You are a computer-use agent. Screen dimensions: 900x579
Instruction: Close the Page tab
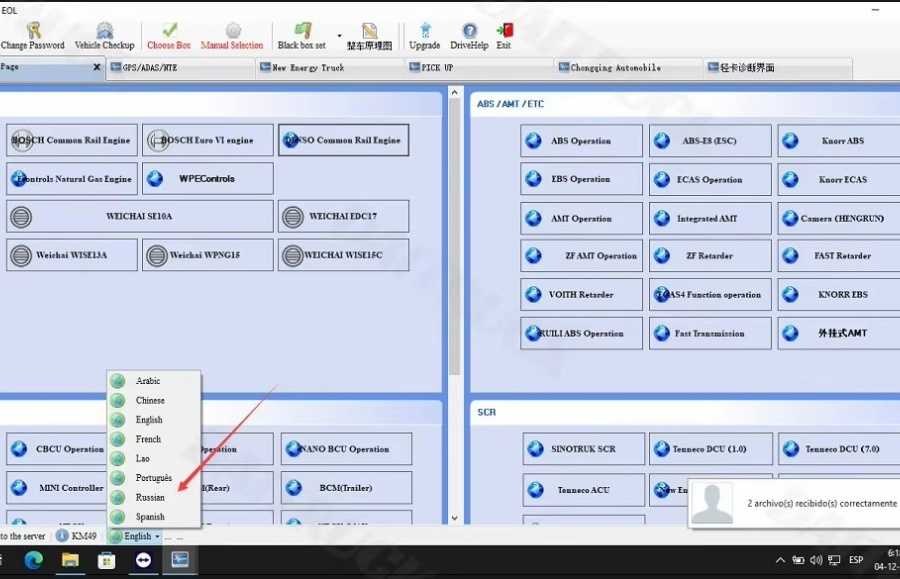96,67
